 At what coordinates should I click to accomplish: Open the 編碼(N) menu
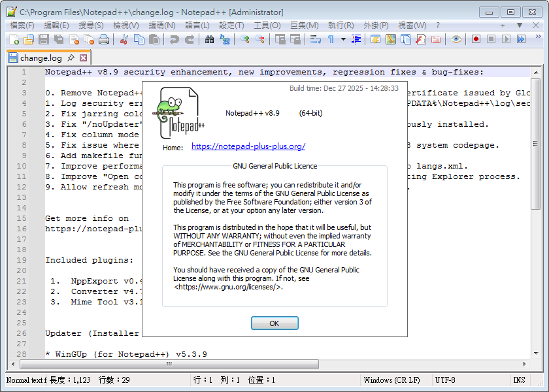(162, 25)
